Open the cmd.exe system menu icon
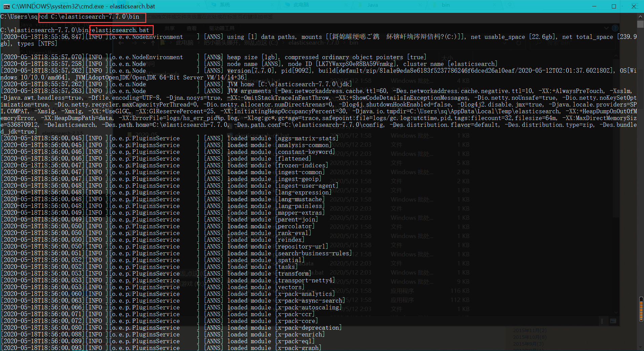The image size is (644, 351). [6, 6]
